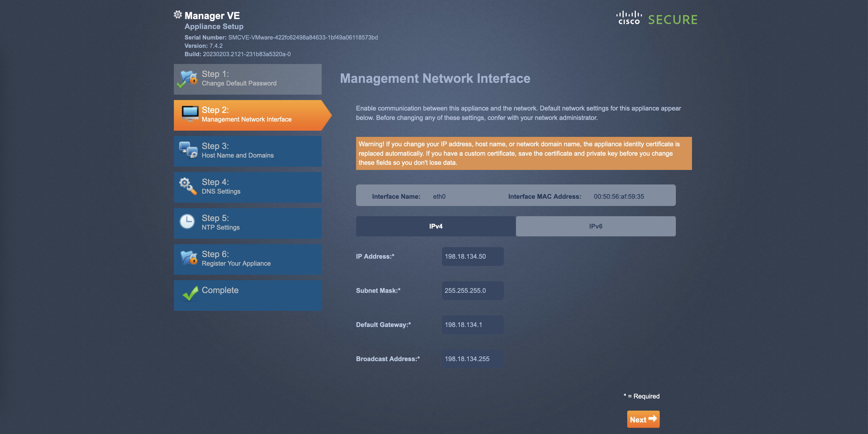Click the Subnet Mask input field
The width and height of the screenshot is (868, 434).
coord(472,290)
